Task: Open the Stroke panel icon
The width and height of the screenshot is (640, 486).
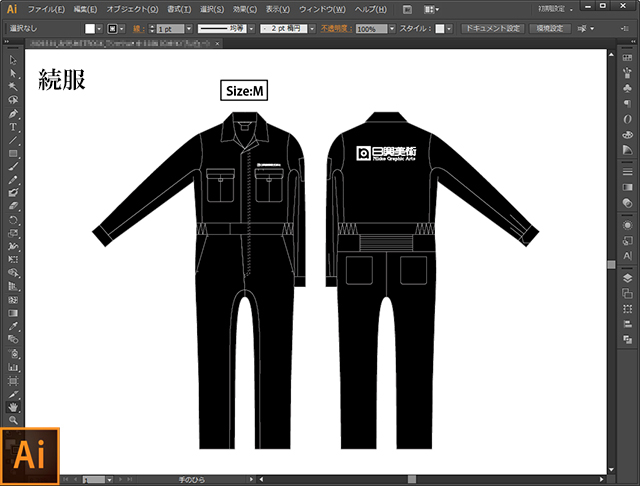Action: point(627,172)
